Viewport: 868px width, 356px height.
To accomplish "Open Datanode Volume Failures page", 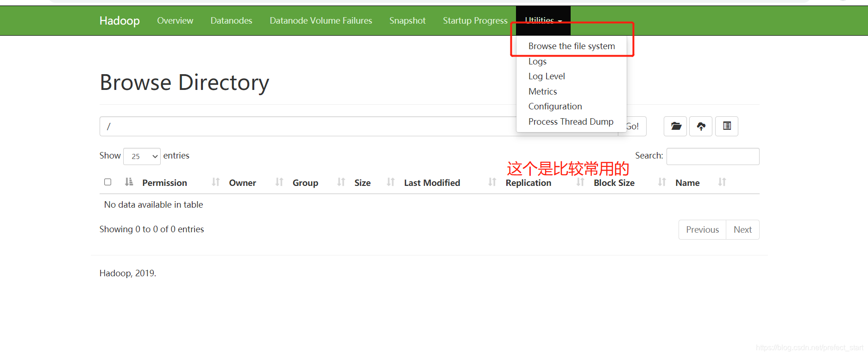I will click(x=321, y=20).
